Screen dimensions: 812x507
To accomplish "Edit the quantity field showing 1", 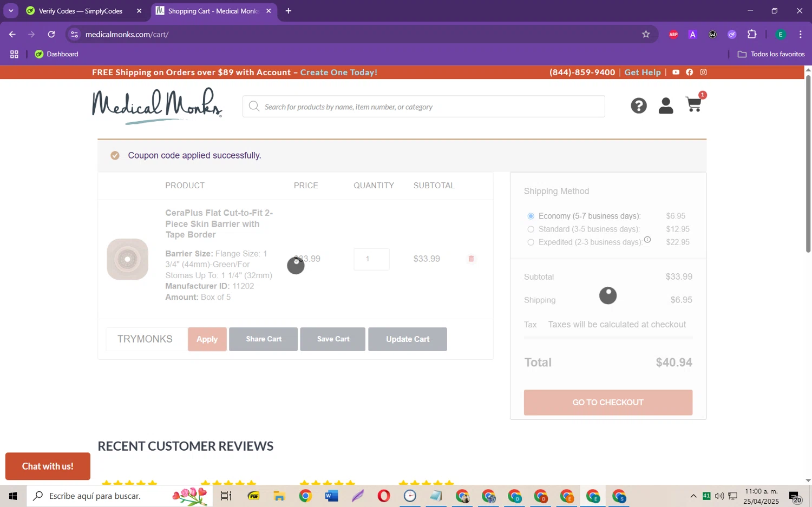I will [371, 259].
